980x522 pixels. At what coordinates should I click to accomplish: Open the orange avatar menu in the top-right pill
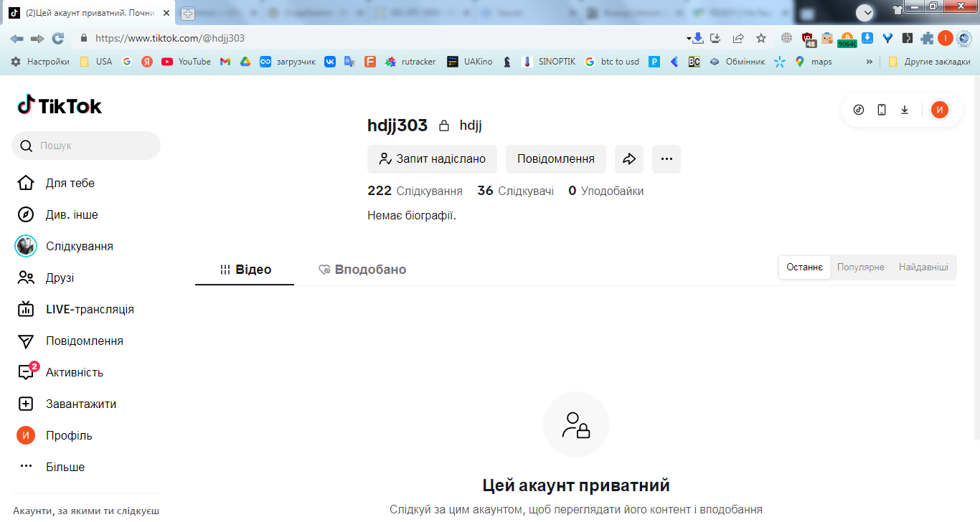click(940, 110)
